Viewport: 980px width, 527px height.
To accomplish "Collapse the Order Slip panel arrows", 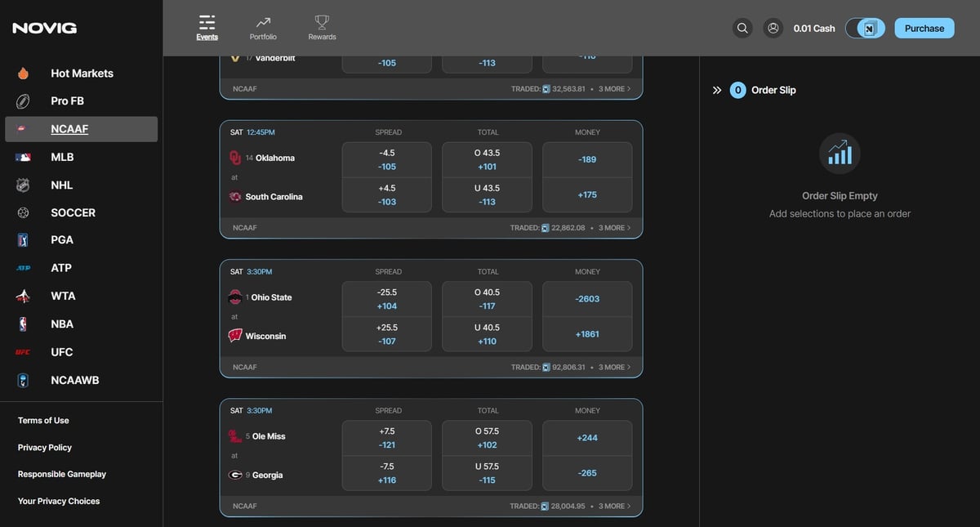I will click(x=717, y=90).
